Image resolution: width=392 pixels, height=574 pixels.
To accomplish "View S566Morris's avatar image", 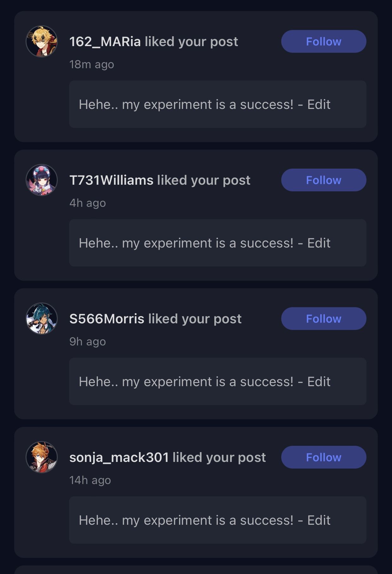I will (x=42, y=319).
